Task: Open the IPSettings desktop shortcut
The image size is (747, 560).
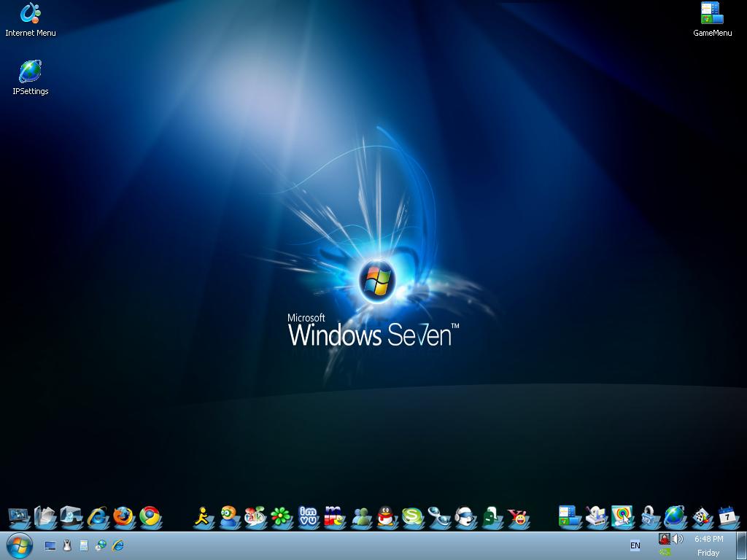Action: tap(31, 78)
